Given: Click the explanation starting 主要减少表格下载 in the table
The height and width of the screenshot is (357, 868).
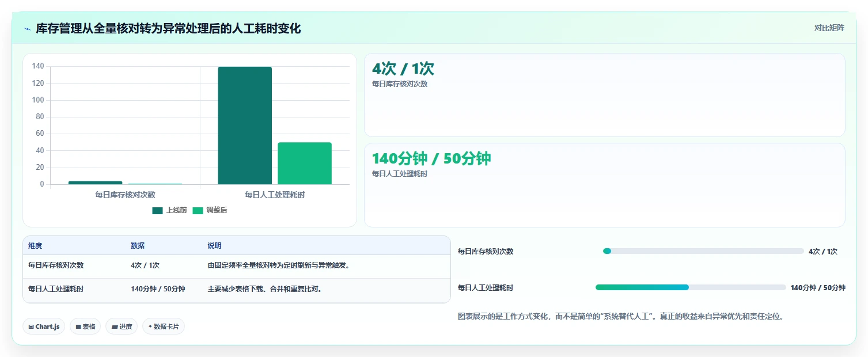Looking at the screenshot, I should coord(264,289).
